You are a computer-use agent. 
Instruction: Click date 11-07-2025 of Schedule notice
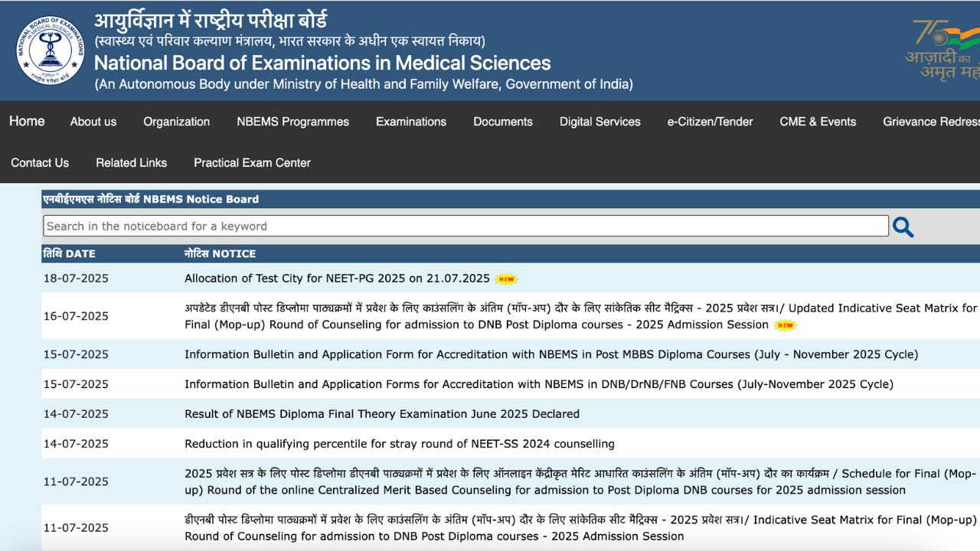tap(76, 481)
